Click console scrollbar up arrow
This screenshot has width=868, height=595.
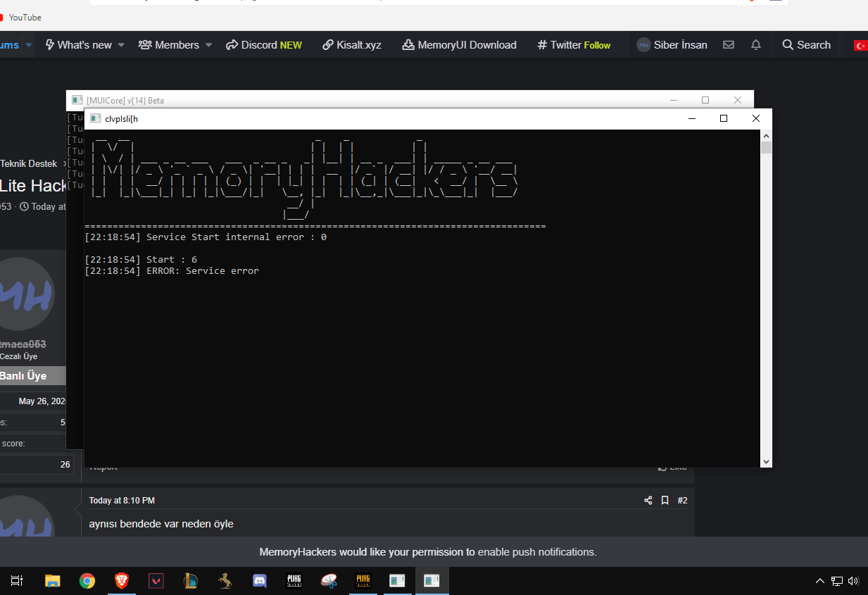click(x=766, y=134)
